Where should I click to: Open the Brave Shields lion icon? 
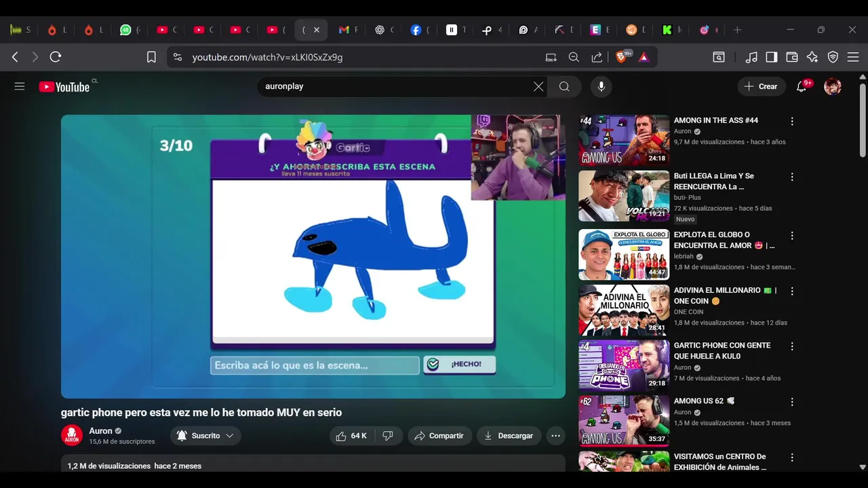(621, 58)
